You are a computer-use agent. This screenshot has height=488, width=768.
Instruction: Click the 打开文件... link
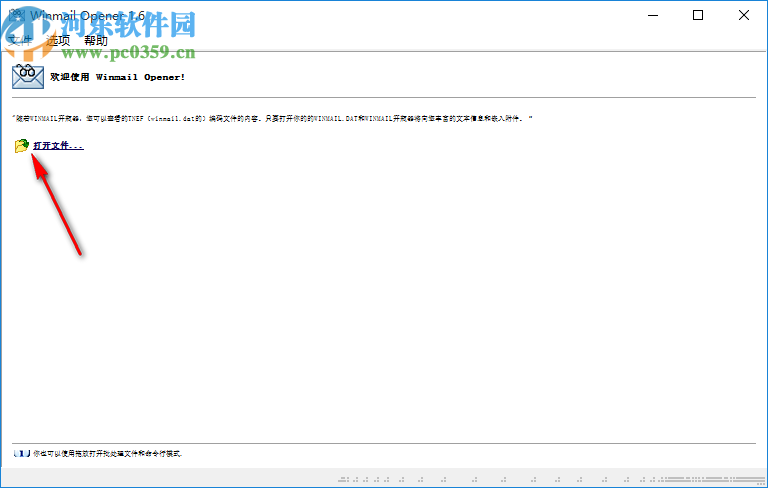58,146
